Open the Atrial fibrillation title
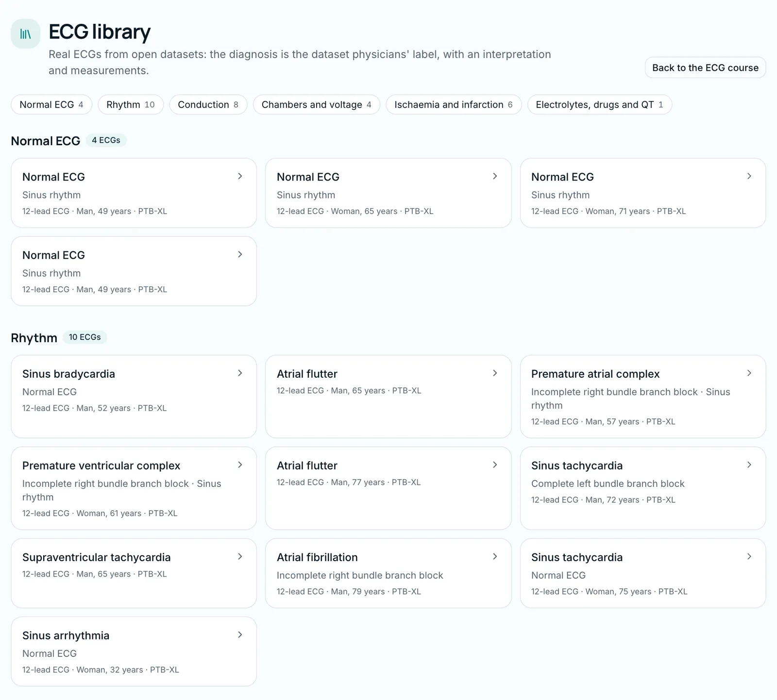 click(317, 557)
